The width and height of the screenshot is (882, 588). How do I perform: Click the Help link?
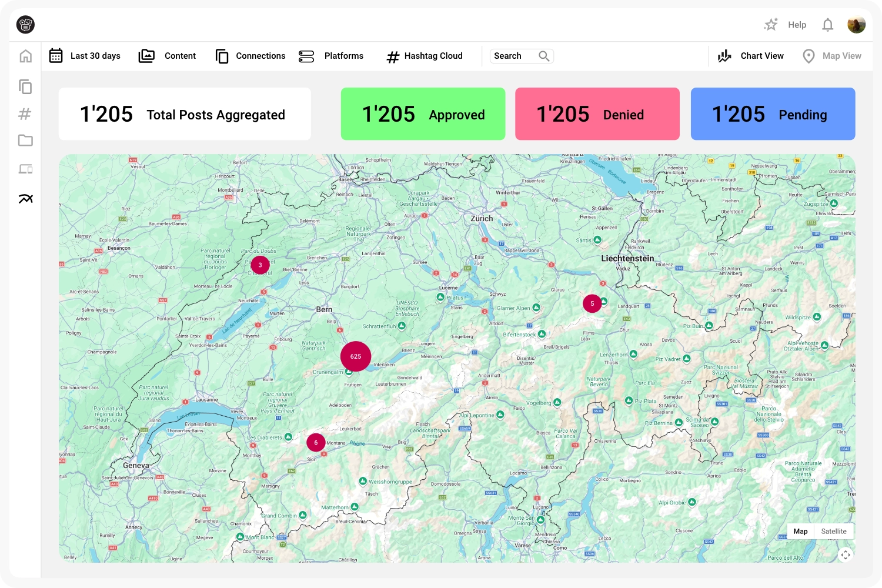pos(797,25)
